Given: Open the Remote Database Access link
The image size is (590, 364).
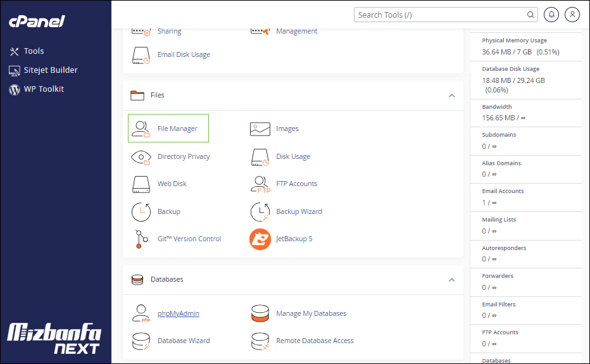Looking at the screenshot, I should [315, 341].
